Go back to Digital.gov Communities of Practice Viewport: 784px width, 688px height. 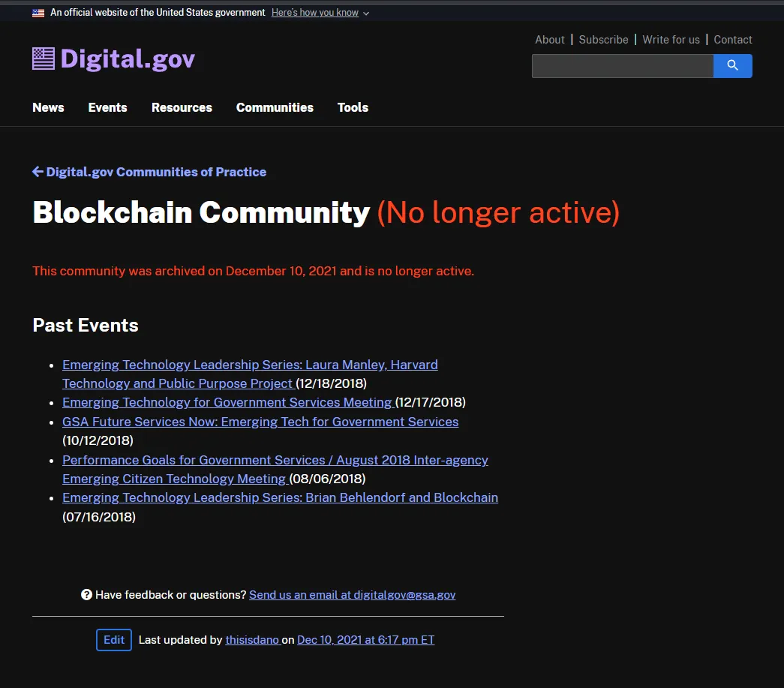(149, 172)
